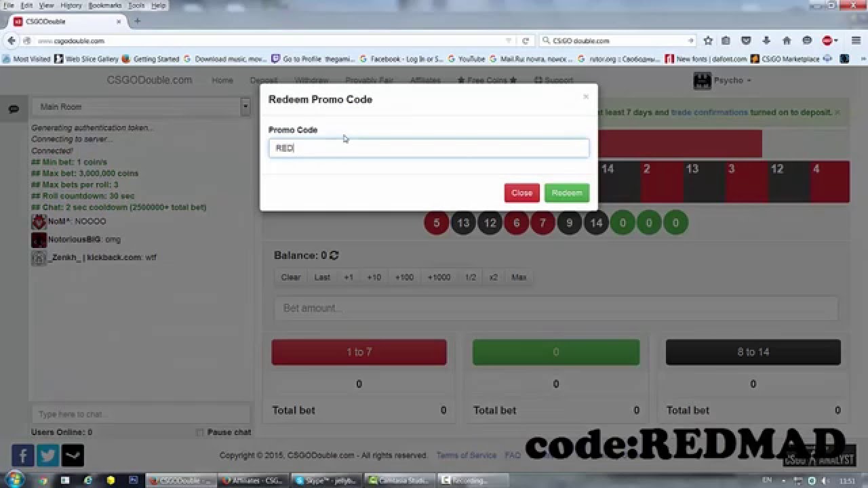
Task: Bet on red 1 to 7
Action: coord(359,352)
